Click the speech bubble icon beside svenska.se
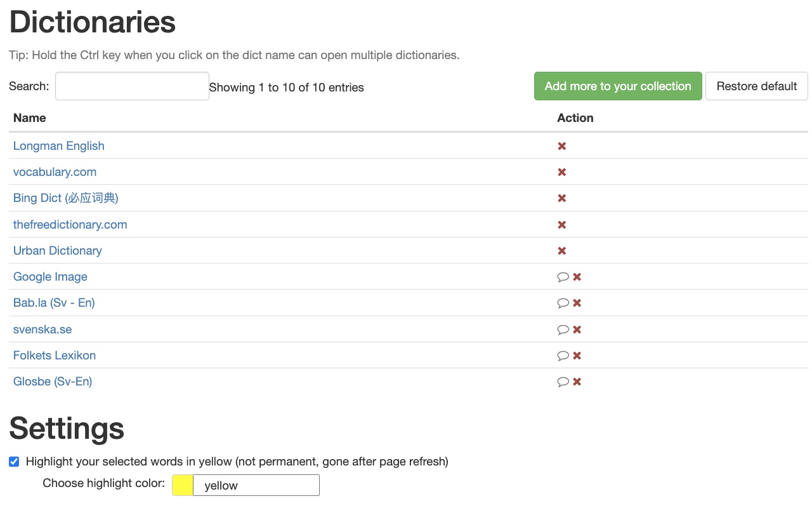 click(x=563, y=330)
